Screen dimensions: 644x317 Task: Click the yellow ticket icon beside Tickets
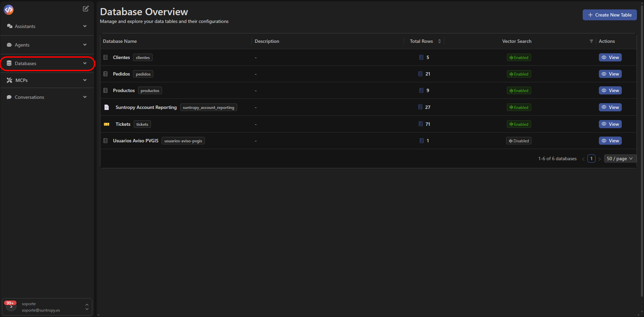coord(106,124)
